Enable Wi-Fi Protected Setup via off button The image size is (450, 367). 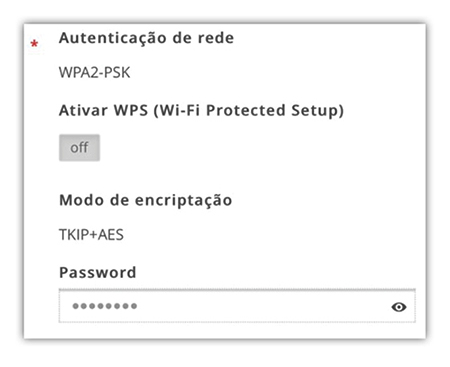pyautogui.click(x=79, y=148)
